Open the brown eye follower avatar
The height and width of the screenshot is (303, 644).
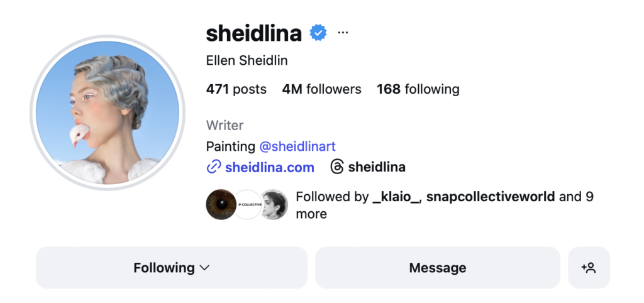click(x=221, y=205)
